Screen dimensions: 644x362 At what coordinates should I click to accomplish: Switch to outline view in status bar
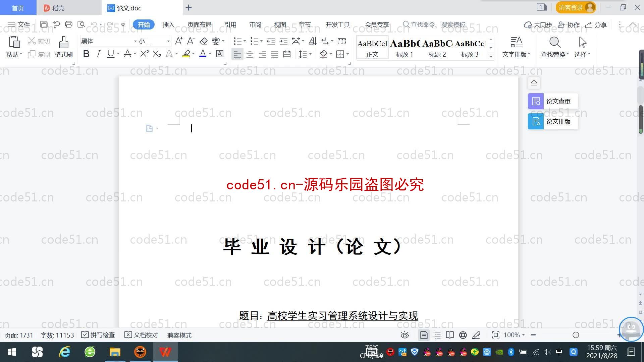[x=437, y=335]
